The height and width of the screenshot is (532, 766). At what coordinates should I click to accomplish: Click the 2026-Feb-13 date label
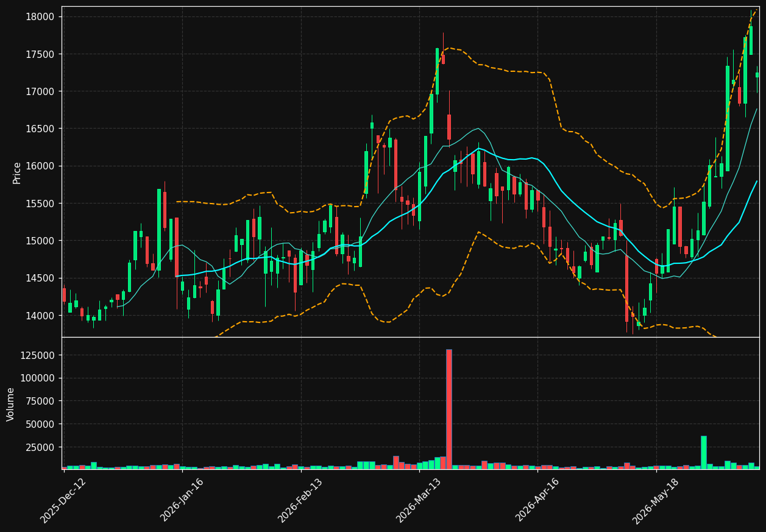[300, 500]
